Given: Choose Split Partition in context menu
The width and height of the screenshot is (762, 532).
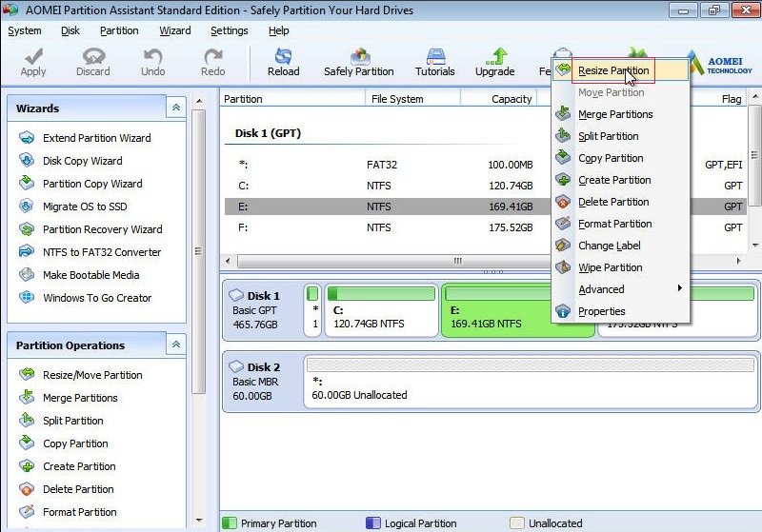Looking at the screenshot, I should tap(621, 136).
